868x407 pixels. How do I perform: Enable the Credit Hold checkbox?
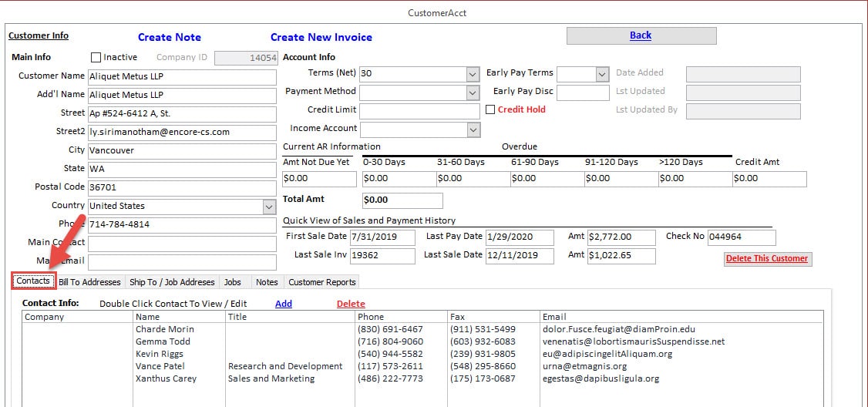pos(490,109)
